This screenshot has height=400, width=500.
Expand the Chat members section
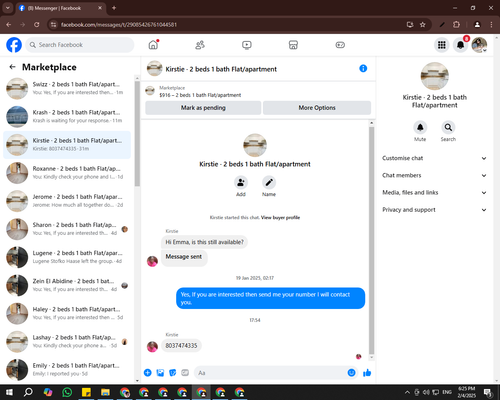[x=434, y=175]
